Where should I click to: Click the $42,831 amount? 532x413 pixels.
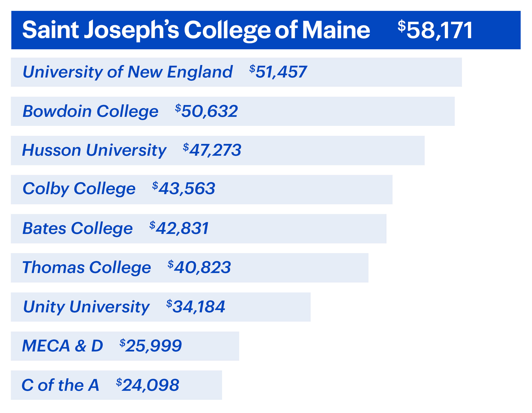click(179, 229)
